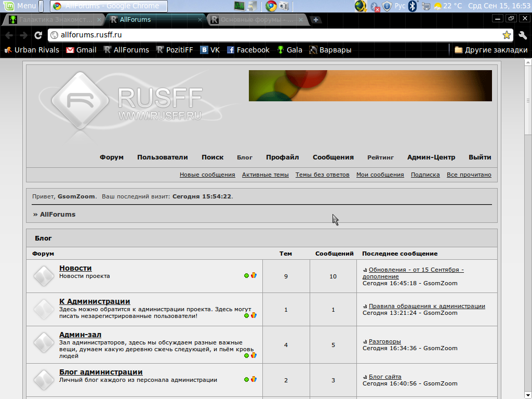The height and width of the screenshot is (399, 532).
Task: Open the Админ-зал forum
Action: coord(80,335)
